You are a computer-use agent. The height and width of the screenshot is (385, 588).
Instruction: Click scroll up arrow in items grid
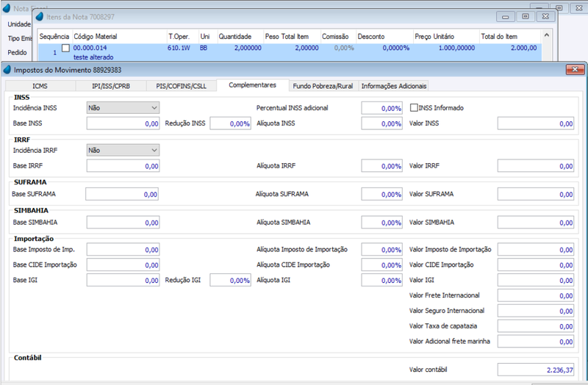coord(547,35)
